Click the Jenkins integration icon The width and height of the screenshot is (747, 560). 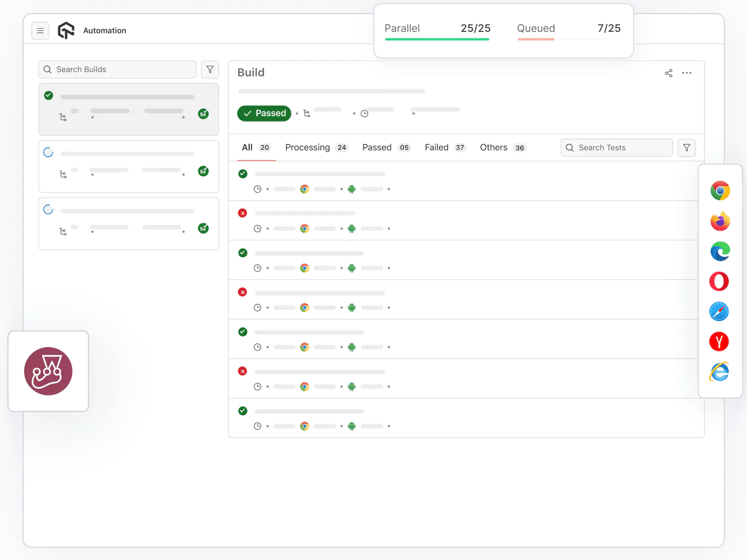48,371
